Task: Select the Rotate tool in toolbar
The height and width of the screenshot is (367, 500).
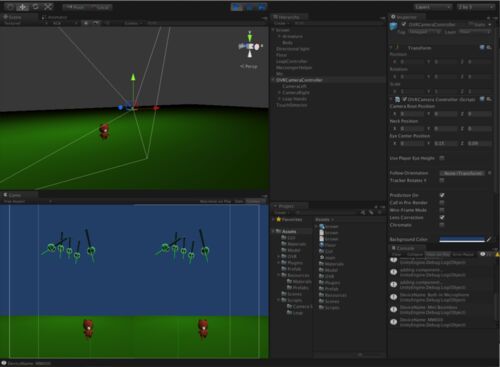Action: 35,7
